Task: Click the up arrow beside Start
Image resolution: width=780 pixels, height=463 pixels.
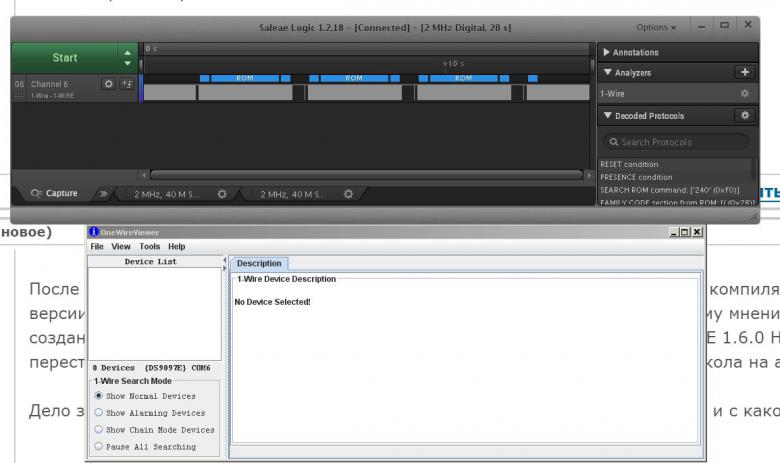Action: point(127,52)
